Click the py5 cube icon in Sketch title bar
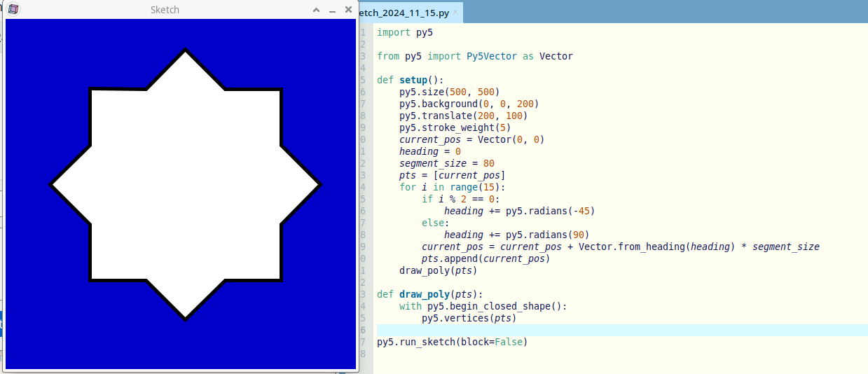 click(13, 10)
